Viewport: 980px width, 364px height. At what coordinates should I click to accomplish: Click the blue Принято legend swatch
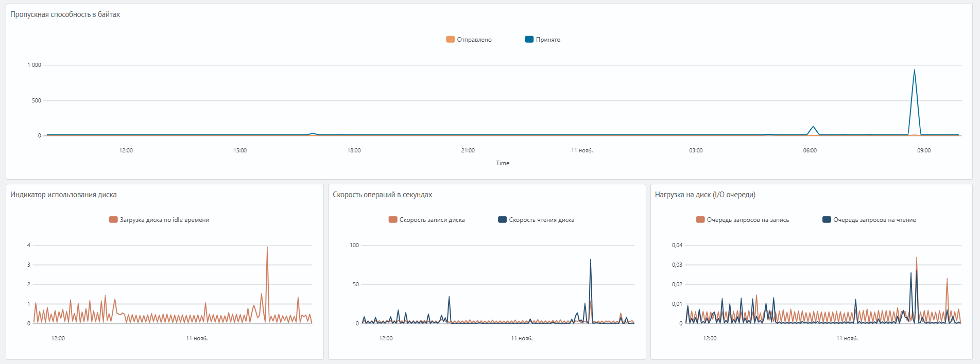pos(529,40)
